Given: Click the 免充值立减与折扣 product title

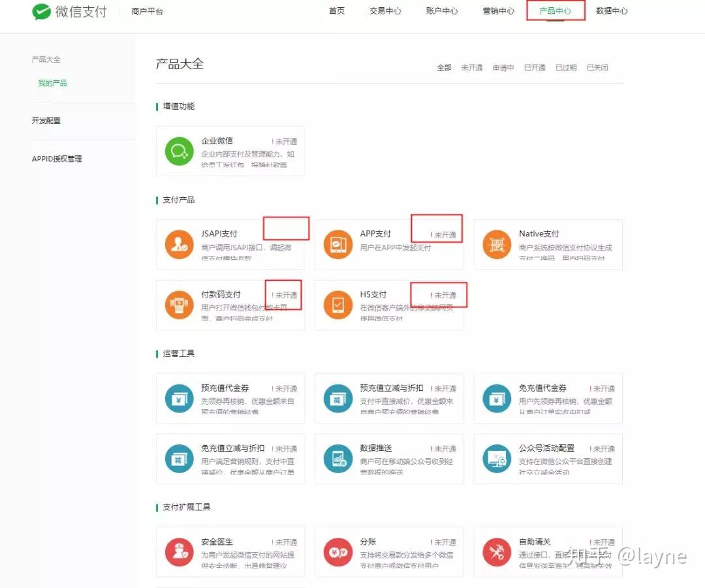Looking at the screenshot, I should tap(232, 448).
